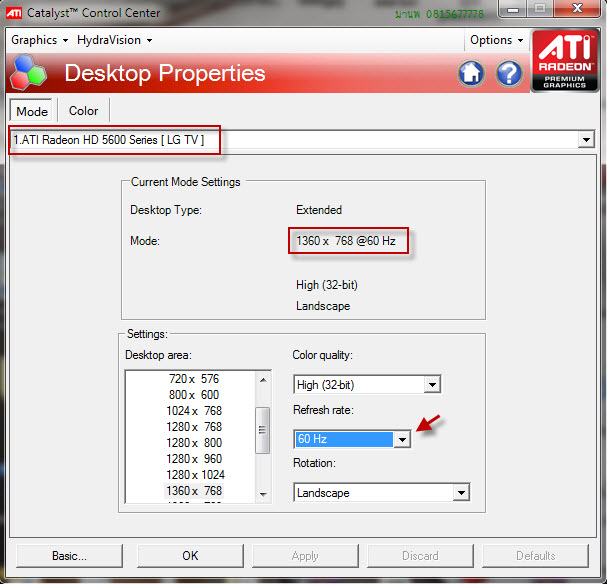Switch to the Color tab
The height and width of the screenshot is (584, 607).
[x=83, y=111]
